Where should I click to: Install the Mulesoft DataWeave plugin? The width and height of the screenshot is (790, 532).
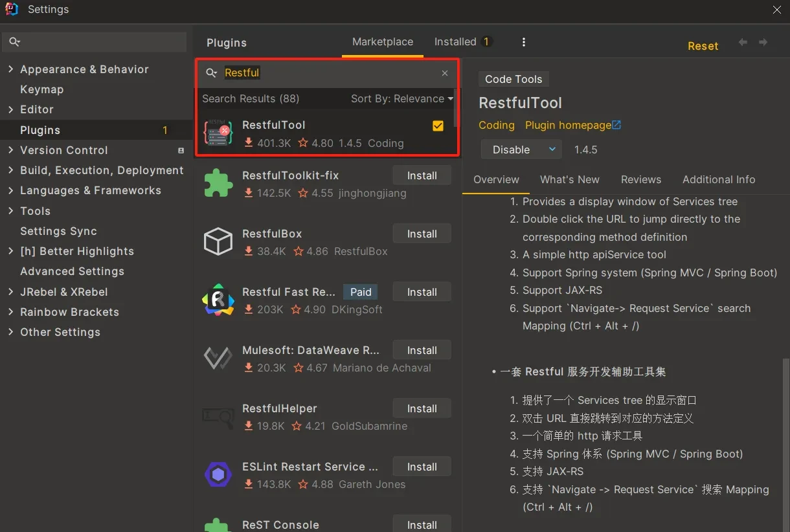422,350
